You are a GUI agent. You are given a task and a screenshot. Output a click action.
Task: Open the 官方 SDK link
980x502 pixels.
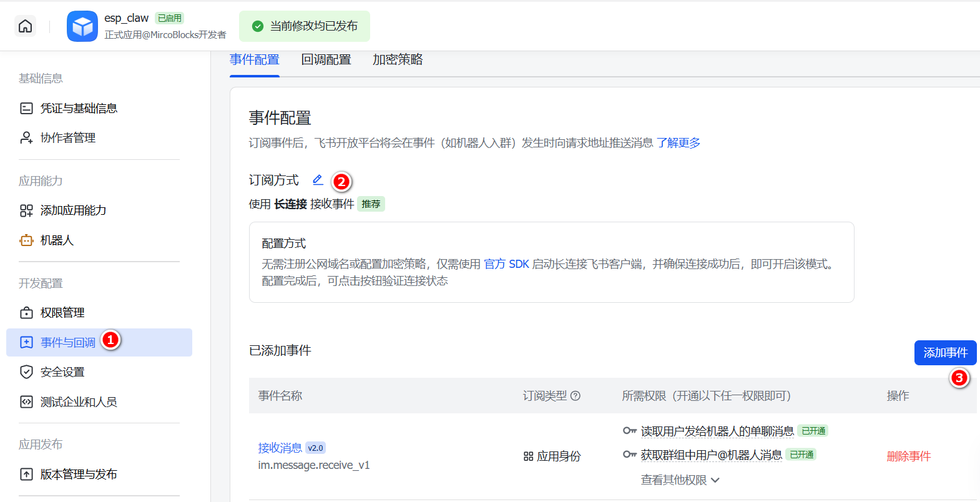point(506,264)
